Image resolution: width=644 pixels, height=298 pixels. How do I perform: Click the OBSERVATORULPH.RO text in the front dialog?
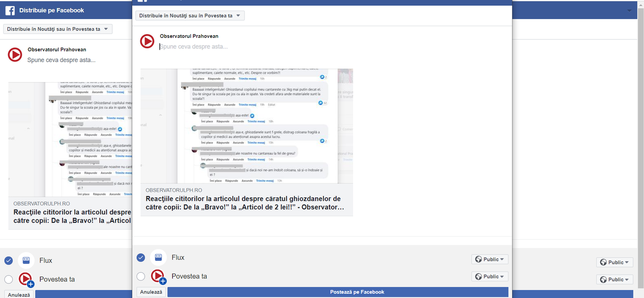pyautogui.click(x=174, y=190)
